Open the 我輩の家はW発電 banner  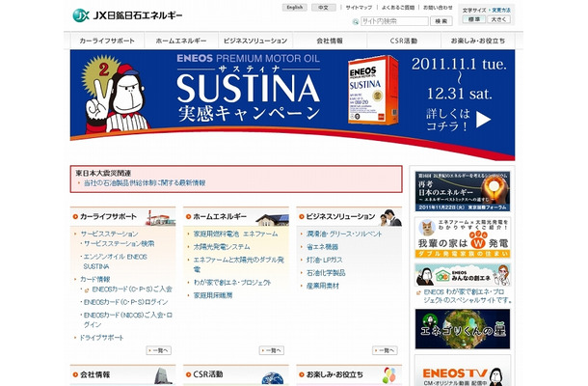pos(463,238)
